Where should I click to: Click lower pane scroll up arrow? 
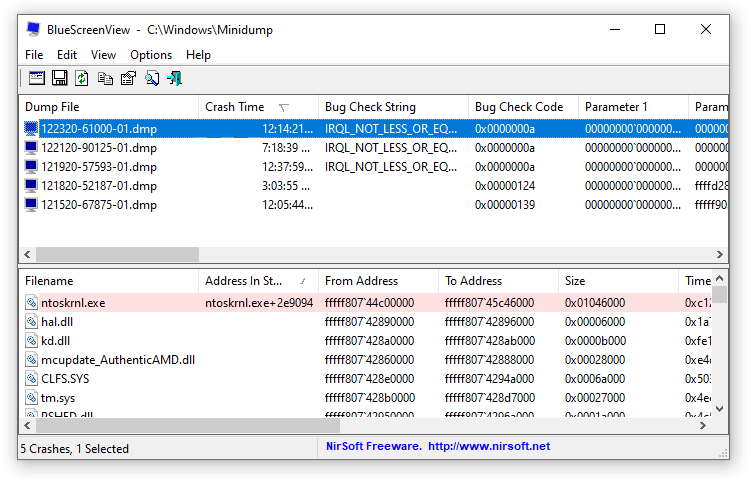pyautogui.click(x=719, y=278)
